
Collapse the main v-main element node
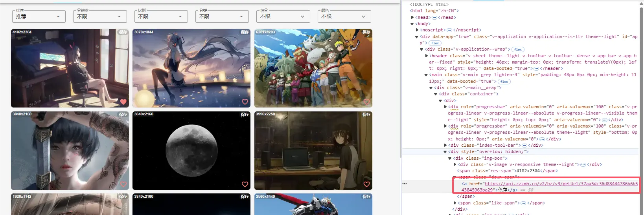pyautogui.click(x=426, y=75)
